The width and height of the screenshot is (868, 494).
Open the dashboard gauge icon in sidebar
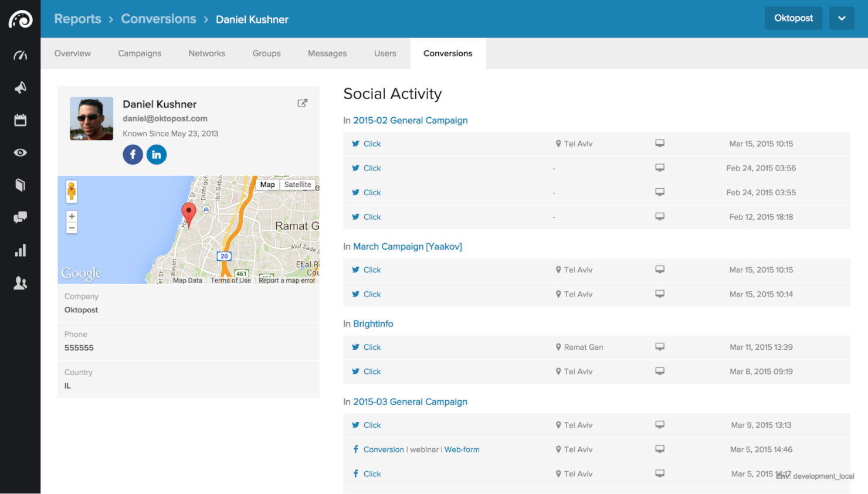(20, 54)
